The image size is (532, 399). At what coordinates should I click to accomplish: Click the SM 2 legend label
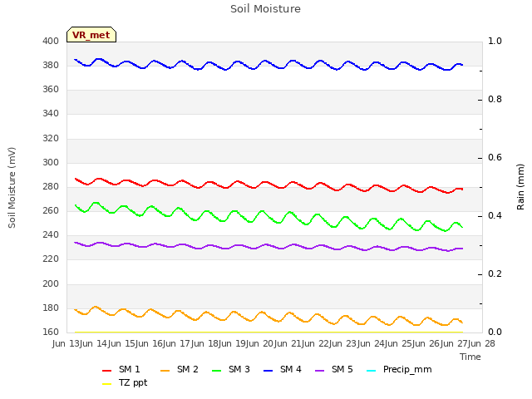point(188,369)
